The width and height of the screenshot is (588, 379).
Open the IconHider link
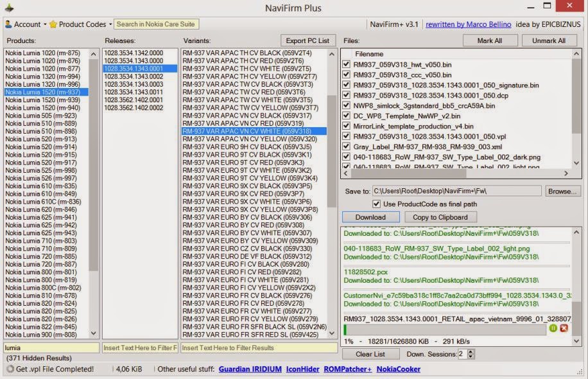(302, 369)
